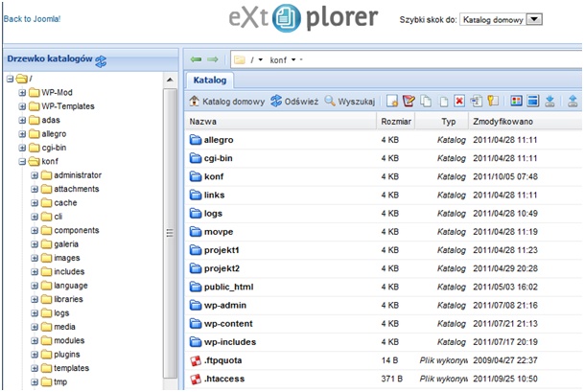The image size is (584, 392).
Task: Click the 371 B size cell
Action: tap(392, 379)
